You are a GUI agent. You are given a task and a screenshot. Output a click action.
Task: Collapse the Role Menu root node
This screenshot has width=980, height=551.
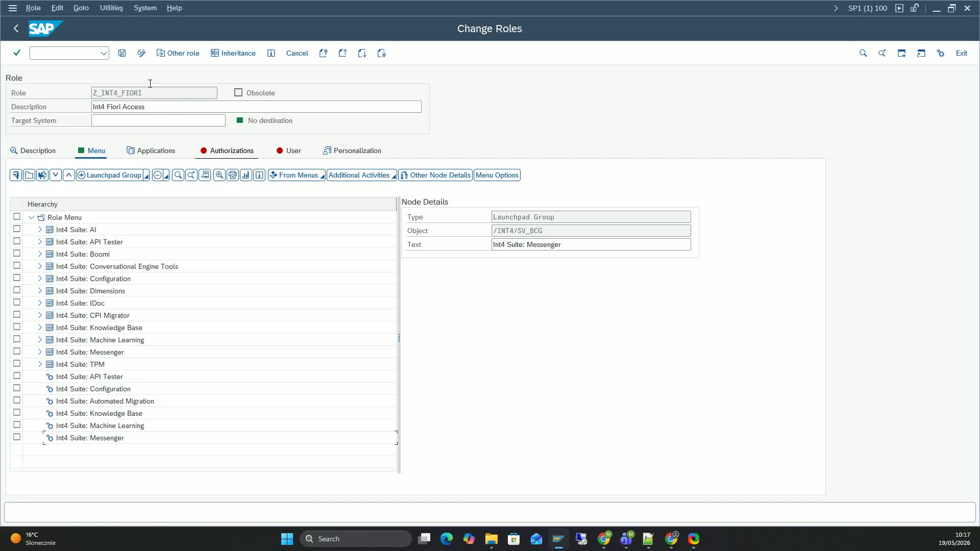32,217
